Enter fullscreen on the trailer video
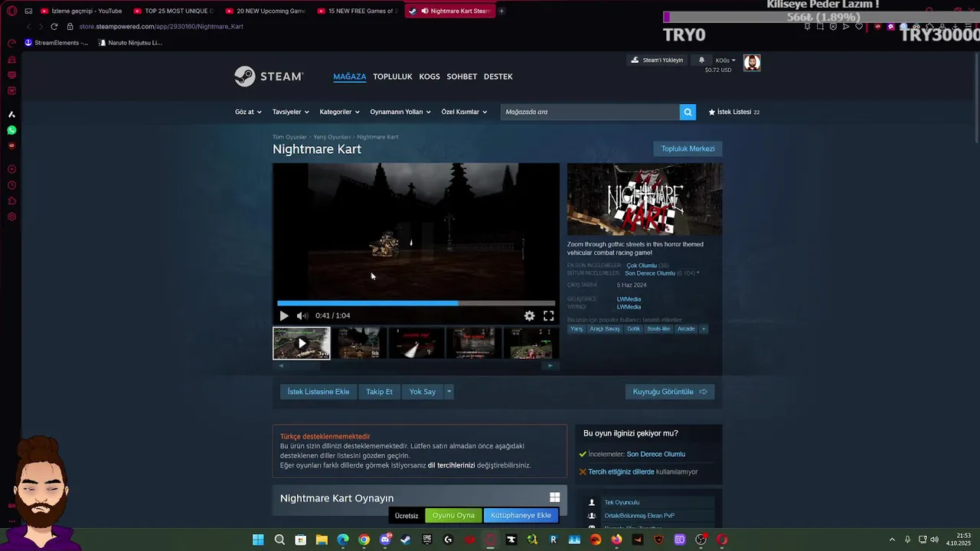Image resolution: width=980 pixels, height=551 pixels. (x=549, y=315)
